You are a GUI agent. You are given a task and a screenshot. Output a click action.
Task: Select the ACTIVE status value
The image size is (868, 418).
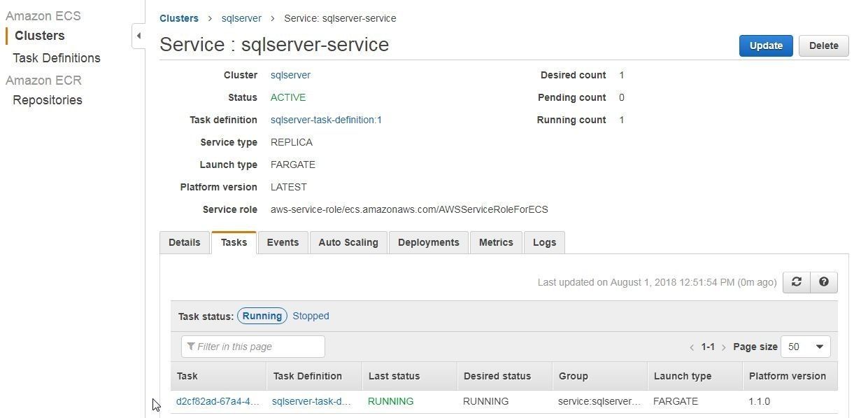(288, 97)
